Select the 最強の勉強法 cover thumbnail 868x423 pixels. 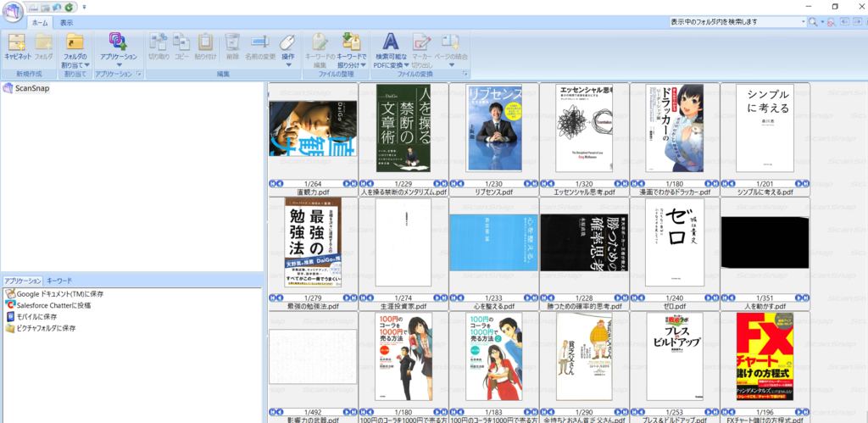tap(313, 242)
